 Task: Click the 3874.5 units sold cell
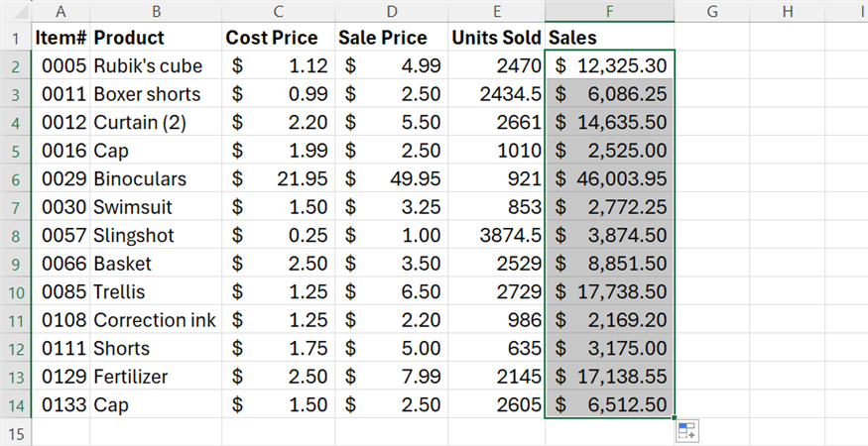(x=497, y=235)
